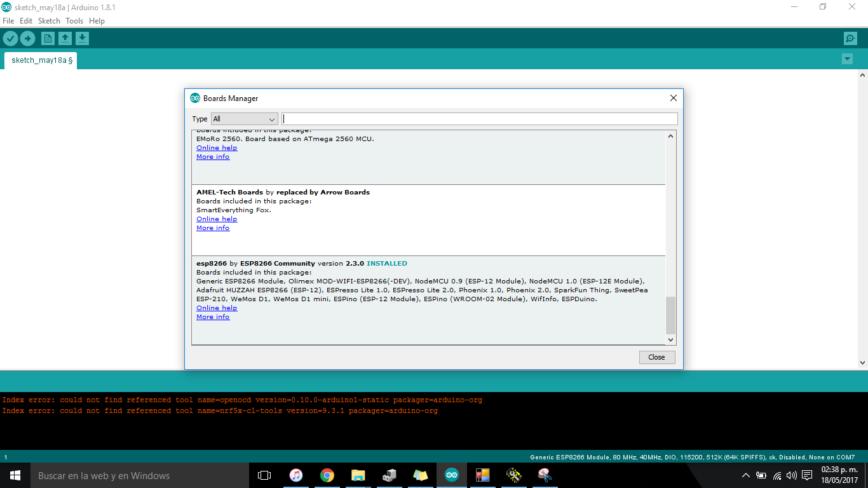Open the paint-style last taskbar icon

545,475
